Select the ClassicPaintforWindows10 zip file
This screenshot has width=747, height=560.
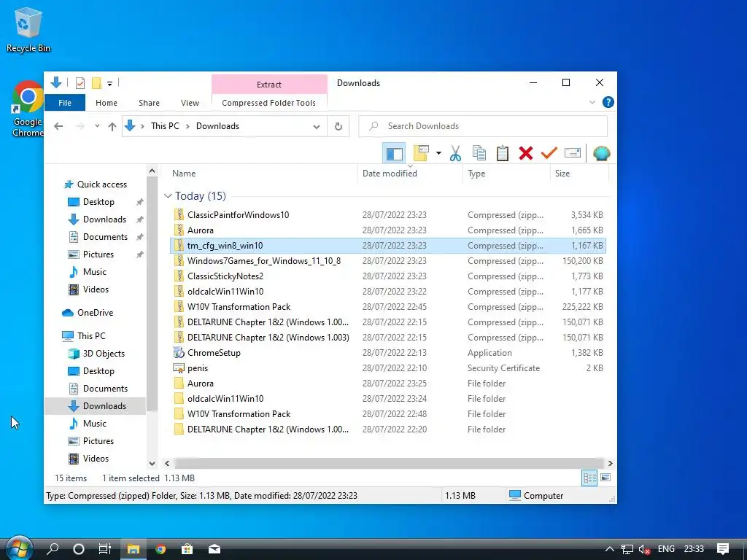pyautogui.click(x=388, y=215)
